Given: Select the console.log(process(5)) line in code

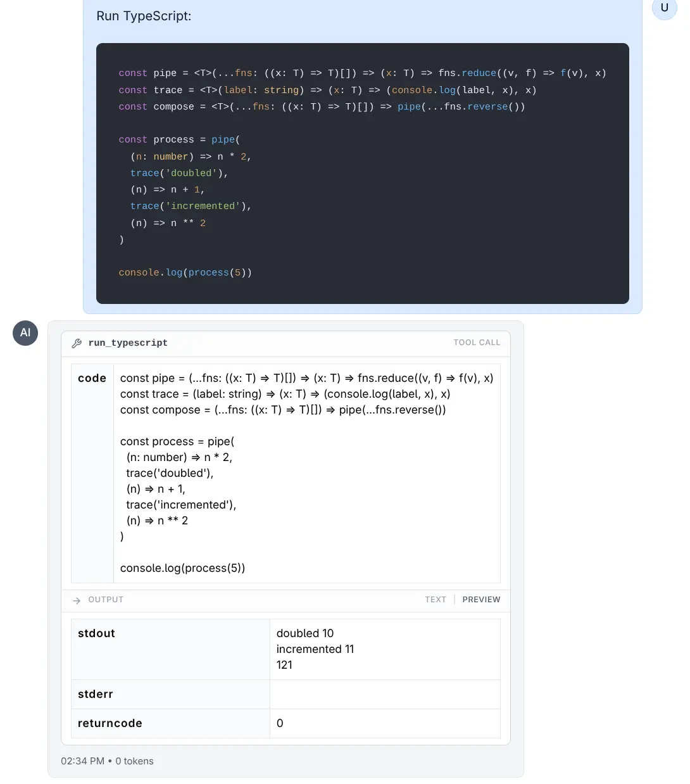Looking at the screenshot, I should (182, 568).
